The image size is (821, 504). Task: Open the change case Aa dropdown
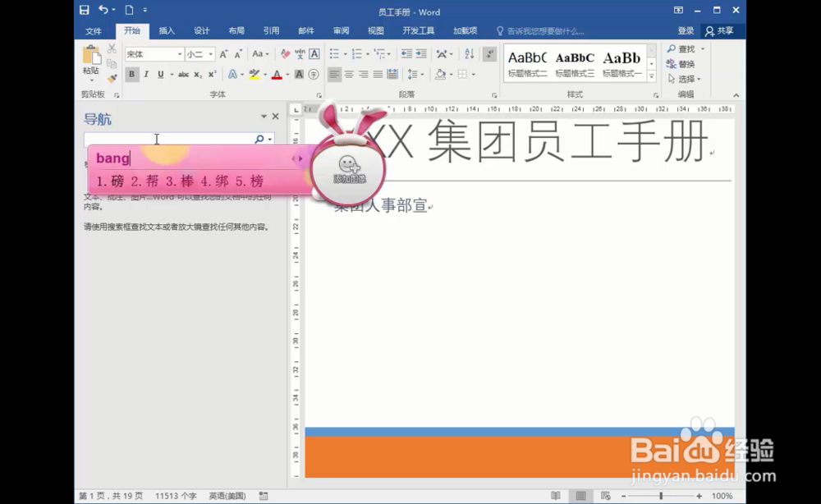tap(260, 54)
